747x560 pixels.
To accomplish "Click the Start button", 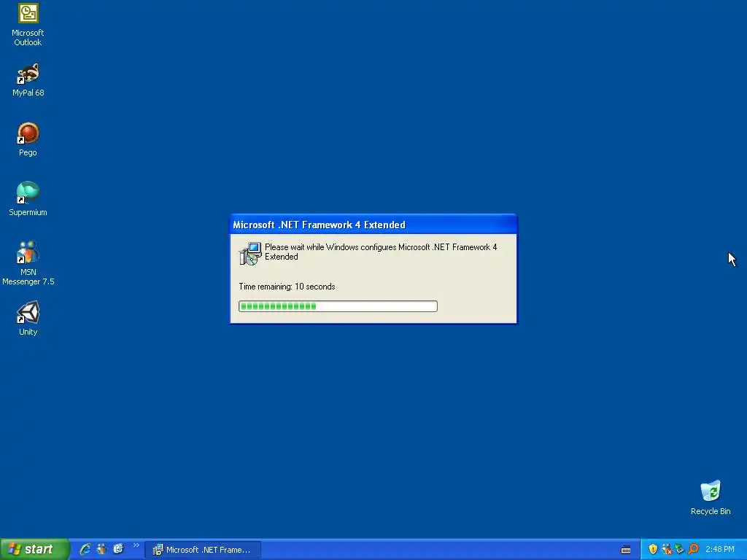I will [x=34, y=550].
